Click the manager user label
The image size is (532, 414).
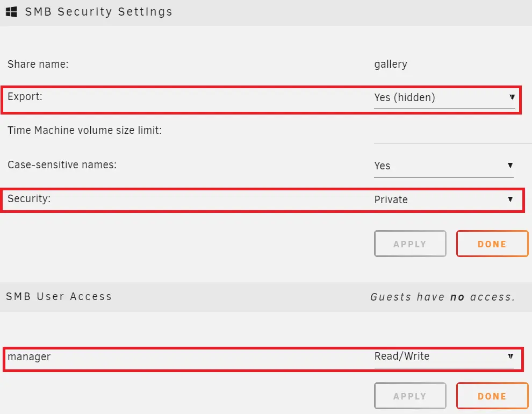pyautogui.click(x=29, y=356)
